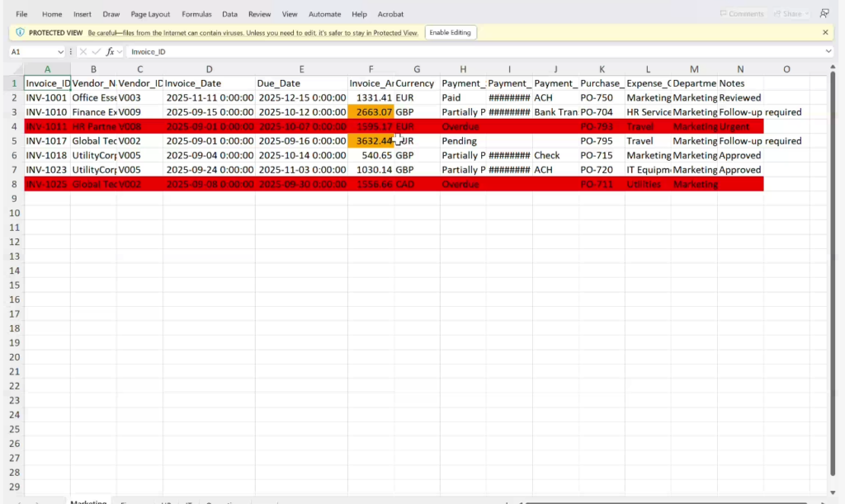Screen dimensions: 845x504
Task: Select row 4 header of red row
Action: 12,126
